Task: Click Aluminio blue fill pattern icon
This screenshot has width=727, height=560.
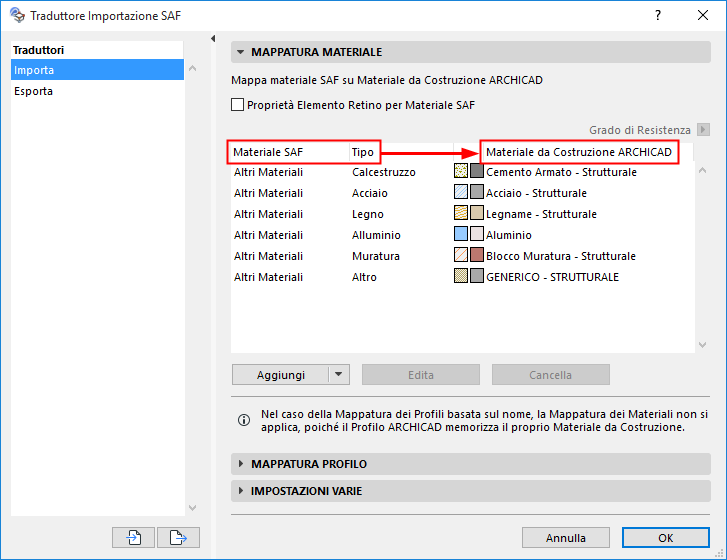Action: click(x=461, y=234)
